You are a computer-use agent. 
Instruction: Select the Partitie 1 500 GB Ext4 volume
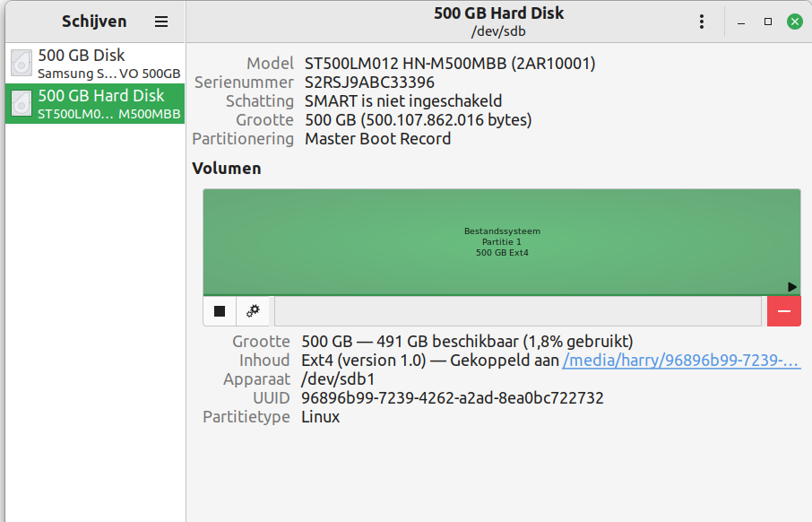(502, 242)
